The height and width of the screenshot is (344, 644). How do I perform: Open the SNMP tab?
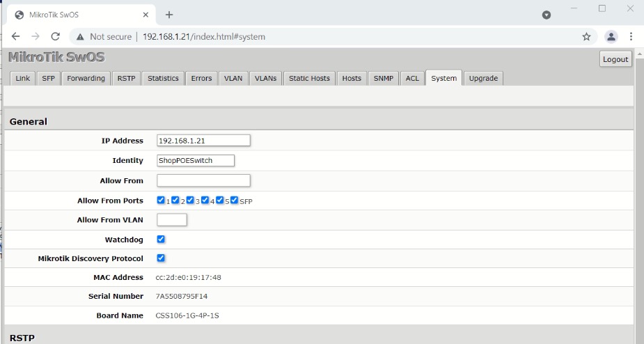click(x=384, y=78)
